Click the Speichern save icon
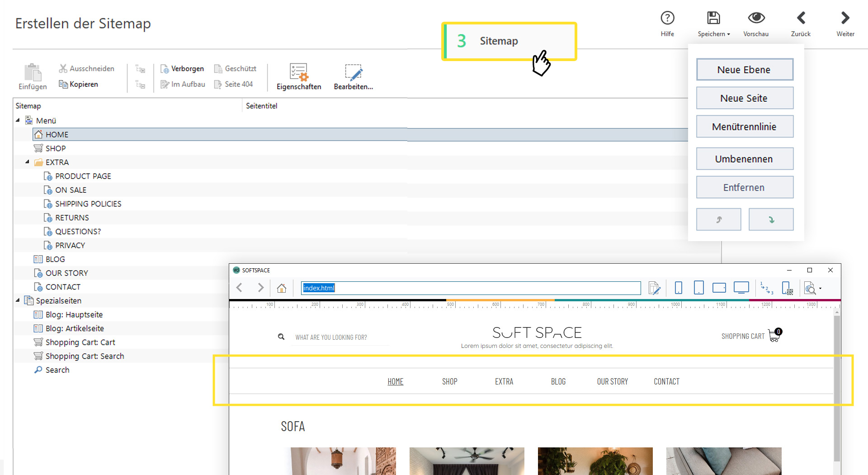 [713, 18]
